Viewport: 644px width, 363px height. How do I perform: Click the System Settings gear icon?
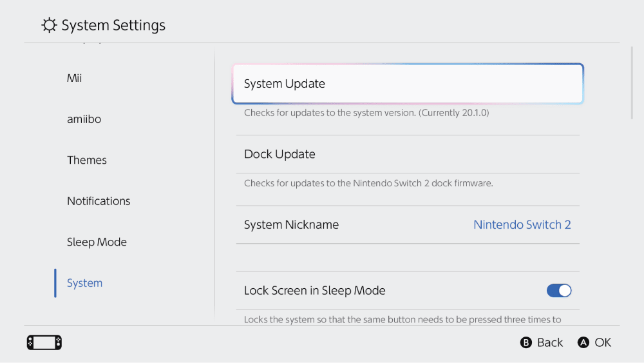[49, 25]
